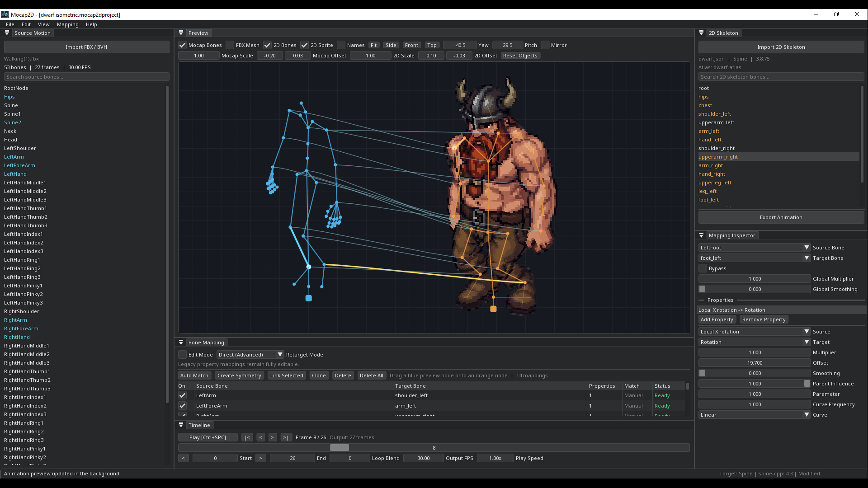
Task: Toggle the 2D Bones checkbox
Action: point(268,45)
